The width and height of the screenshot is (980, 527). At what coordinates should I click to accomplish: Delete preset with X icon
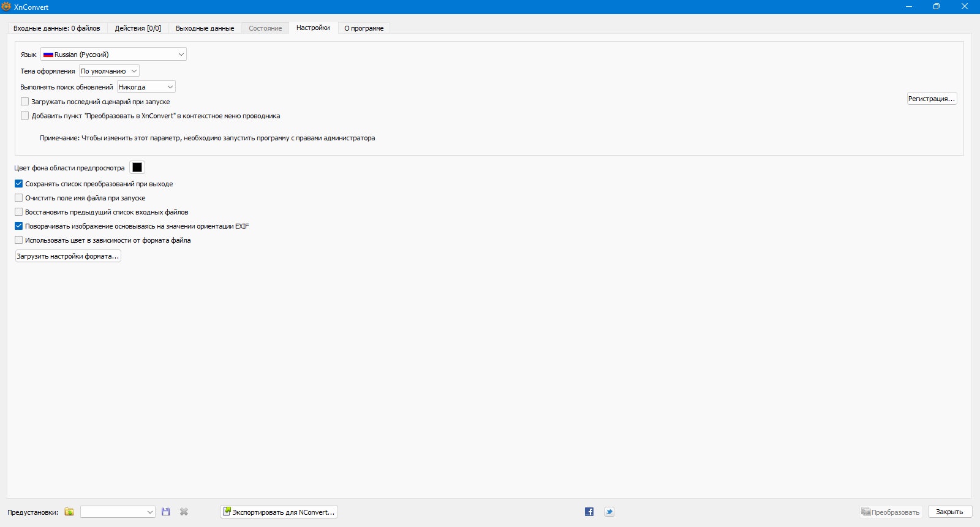pyautogui.click(x=184, y=512)
